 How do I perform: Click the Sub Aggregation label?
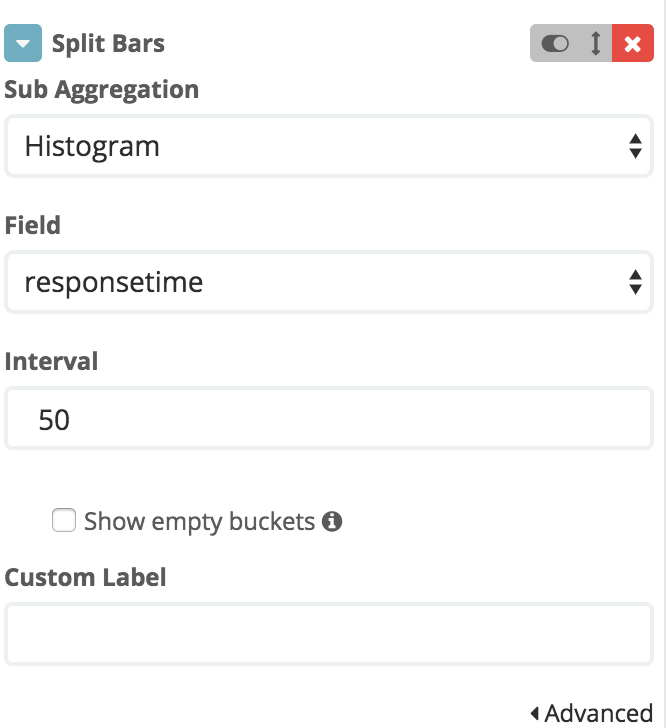(x=102, y=90)
